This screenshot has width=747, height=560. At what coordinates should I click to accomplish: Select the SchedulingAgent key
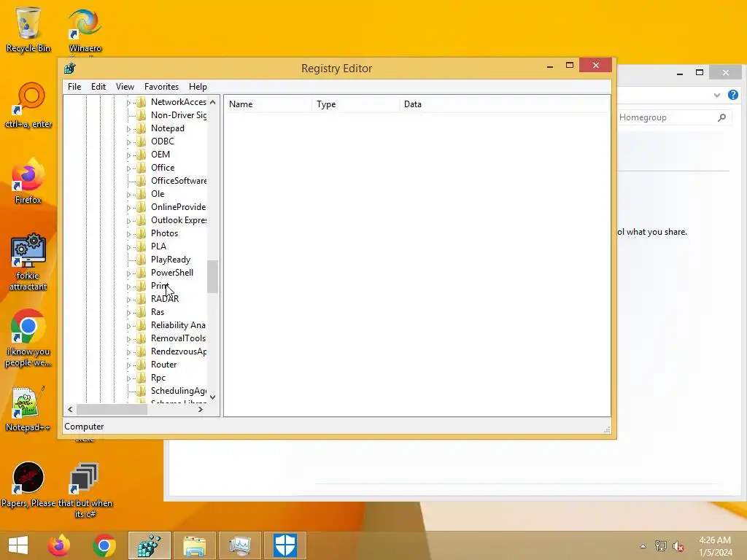click(179, 391)
